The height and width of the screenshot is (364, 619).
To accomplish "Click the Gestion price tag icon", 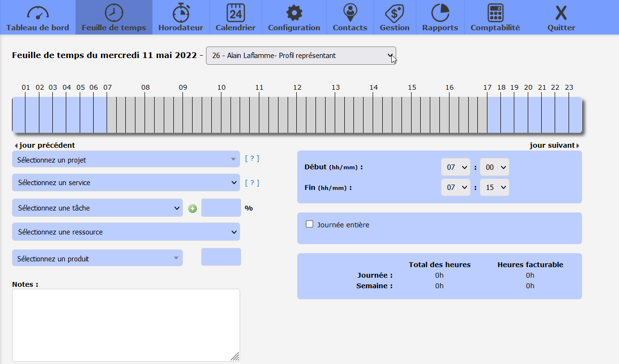I will coord(394,12).
